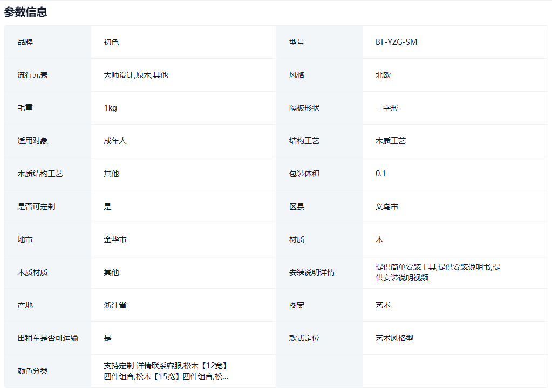The image size is (552, 392).
Task: Click the model value BT-YZG-SM
Action: [x=396, y=42]
